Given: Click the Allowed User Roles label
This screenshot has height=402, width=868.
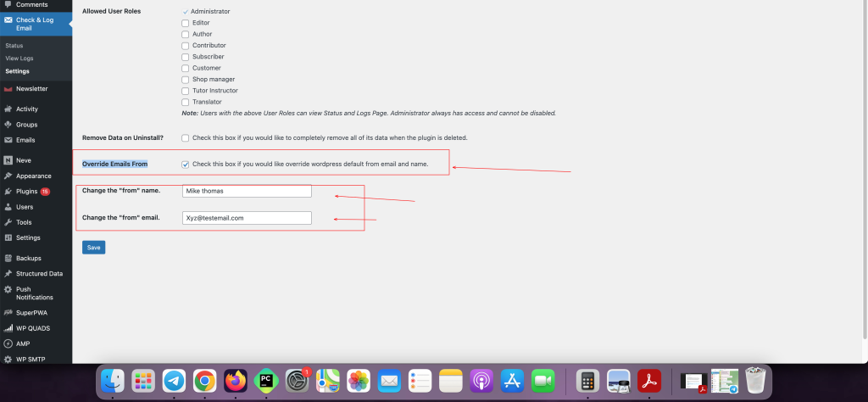Looking at the screenshot, I should point(111,11).
